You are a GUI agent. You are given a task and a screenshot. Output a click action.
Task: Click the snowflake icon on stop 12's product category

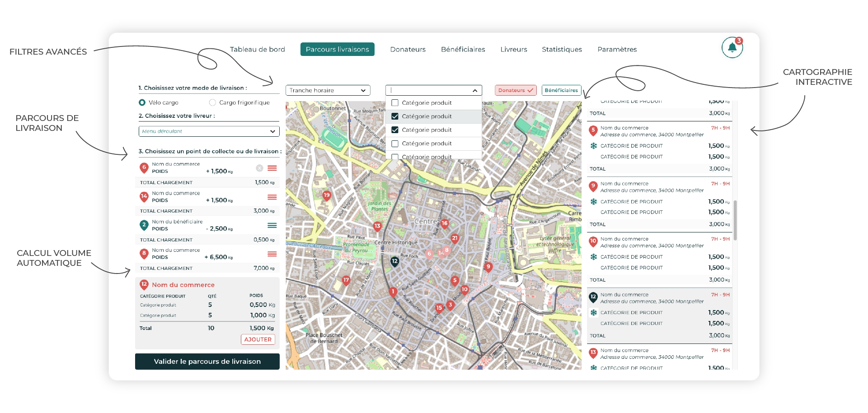tap(593, 312)
